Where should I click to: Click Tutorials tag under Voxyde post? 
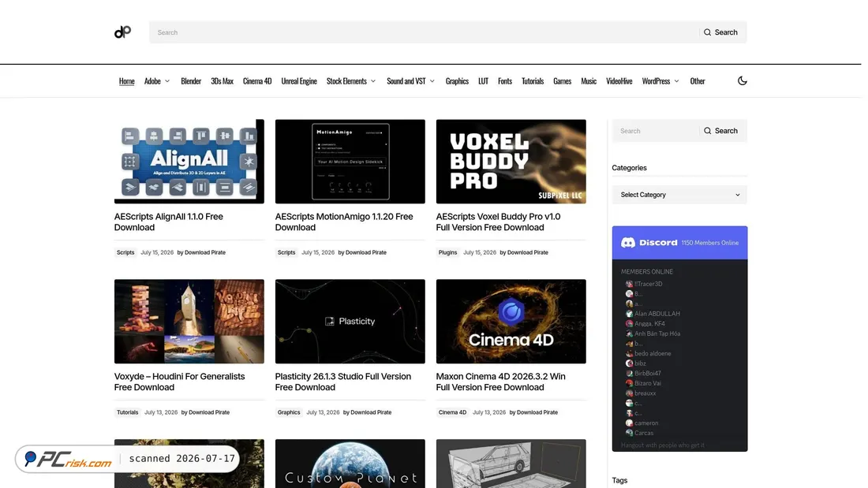click(x=127, y=412)
